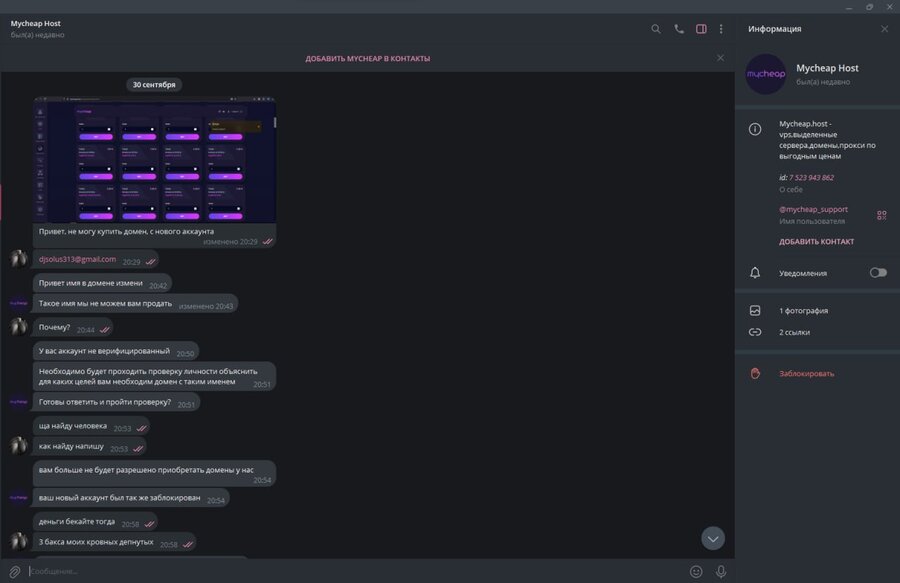This screenshot has width=900, height=583.
Task: Close the Информация panel with X
Action: (884, 29)
